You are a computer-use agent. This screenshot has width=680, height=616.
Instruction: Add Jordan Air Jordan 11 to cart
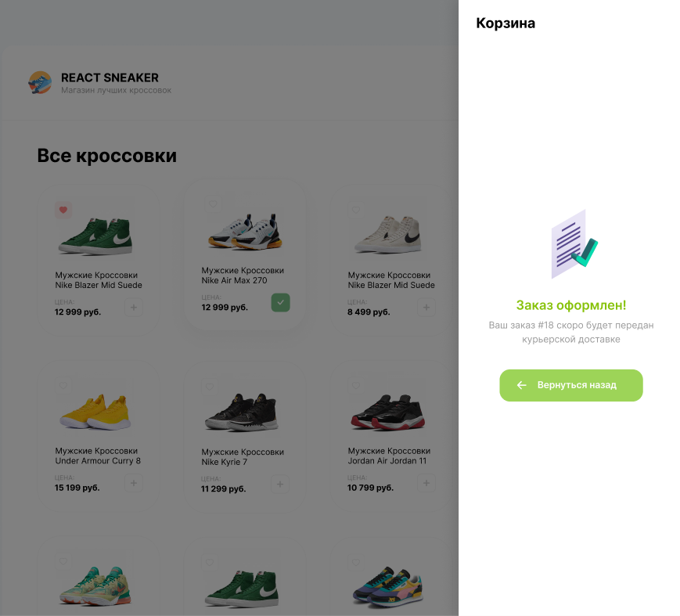(x=426, y=483)
